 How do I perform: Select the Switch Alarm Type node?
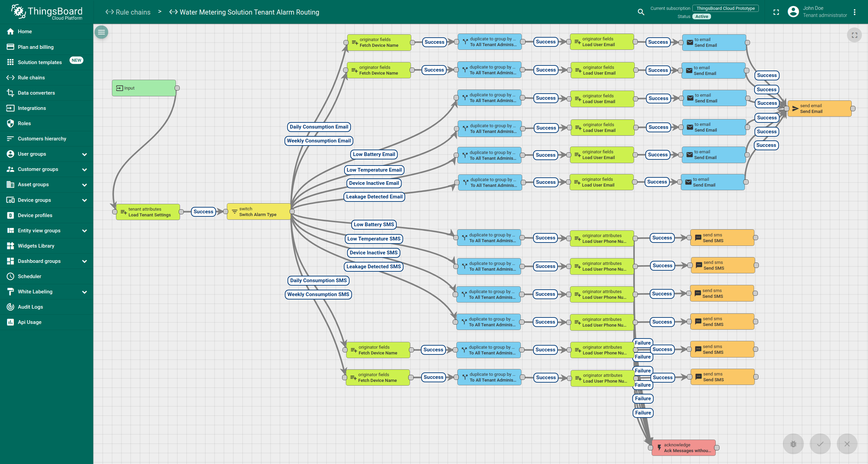pos(258,212)
